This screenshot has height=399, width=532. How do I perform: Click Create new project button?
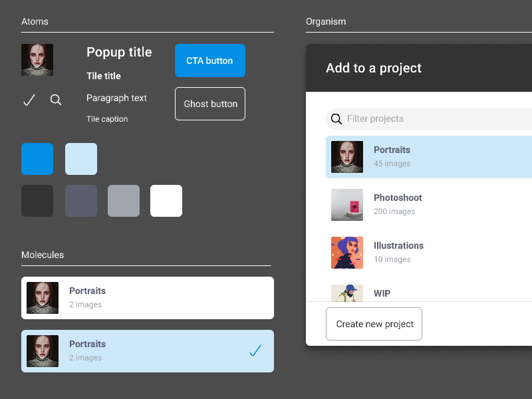click(x=374, y=324)
